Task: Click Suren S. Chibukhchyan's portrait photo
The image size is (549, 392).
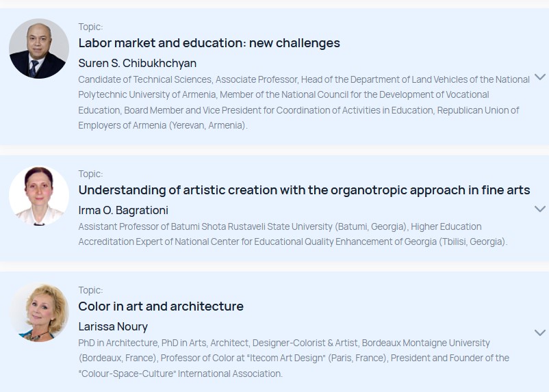Action: click(38, 49)
